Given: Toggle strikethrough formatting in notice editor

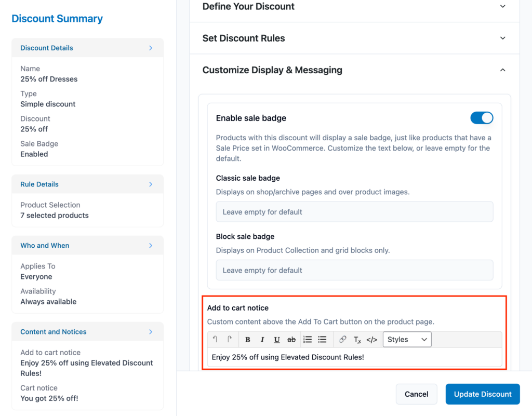Looking at the screenshot, I should [x=291, y=339].
